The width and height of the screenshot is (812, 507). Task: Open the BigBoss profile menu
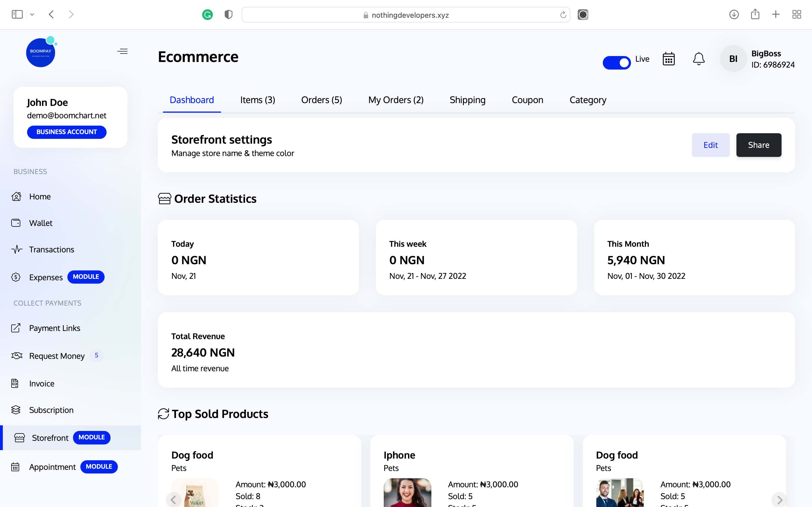(x=733, y=59)
